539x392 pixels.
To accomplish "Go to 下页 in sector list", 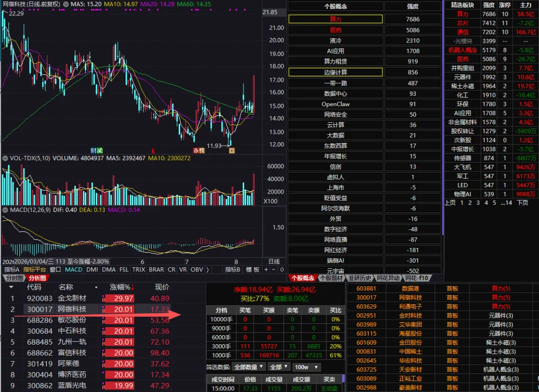I will point(523,202).
